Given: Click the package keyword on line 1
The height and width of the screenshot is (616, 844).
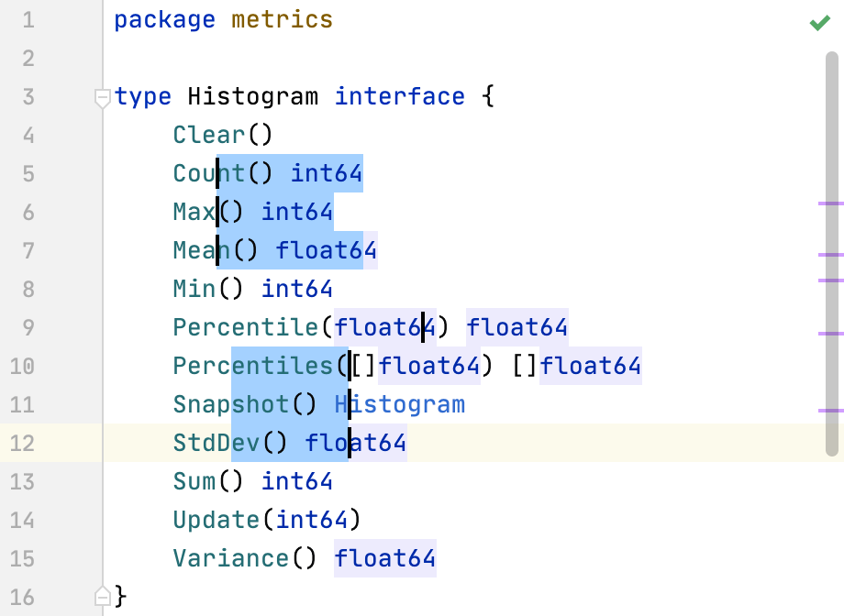Looking at the screenshot, I should click(x=164, y=18).
